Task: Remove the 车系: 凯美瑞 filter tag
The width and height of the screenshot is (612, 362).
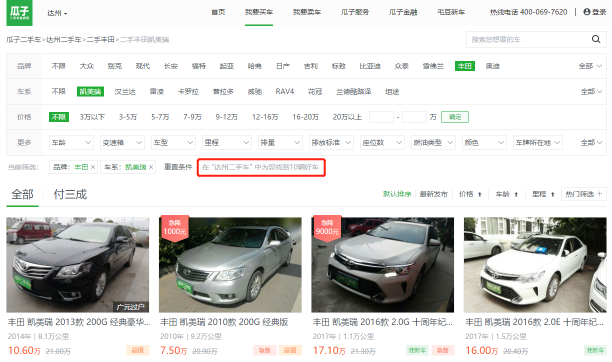Action: [x=151, y=167]
